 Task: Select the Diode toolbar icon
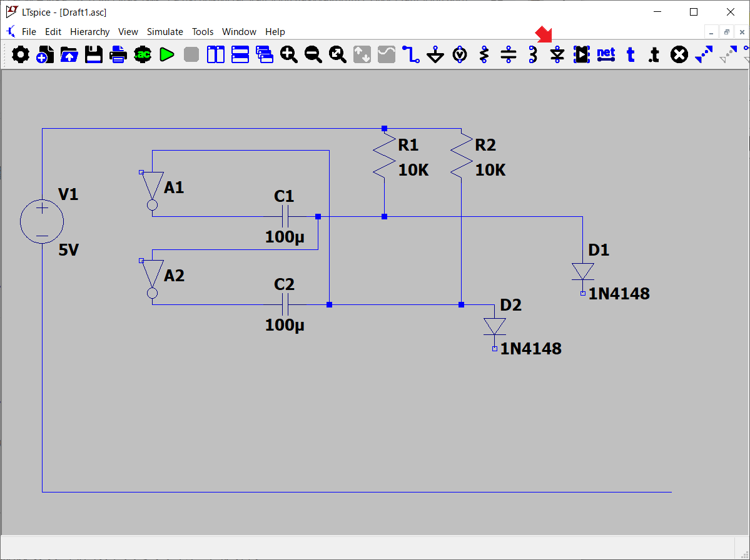click(557, 55)
